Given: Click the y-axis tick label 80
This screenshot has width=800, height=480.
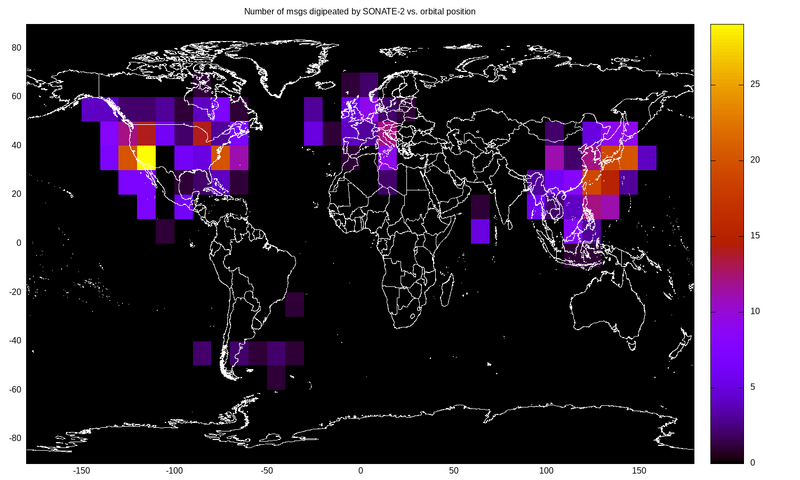Looking at the screenshot, I should (16, 47).
